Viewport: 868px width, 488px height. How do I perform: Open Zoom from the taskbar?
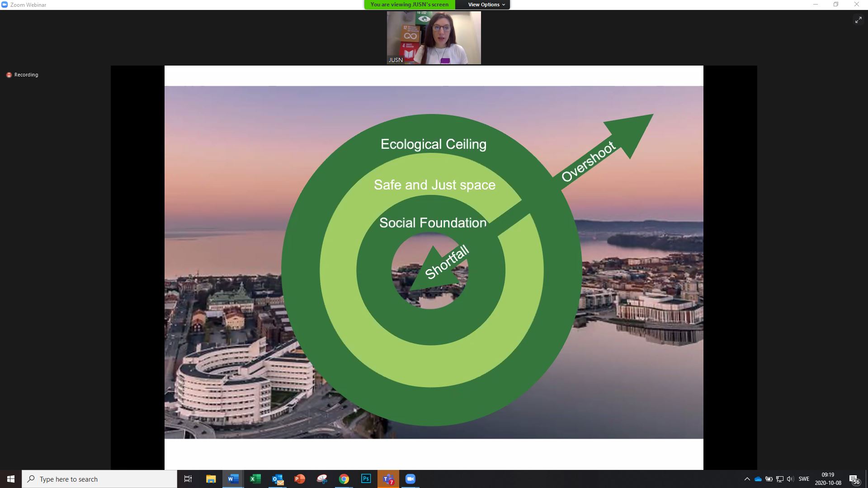click(410, 479)
